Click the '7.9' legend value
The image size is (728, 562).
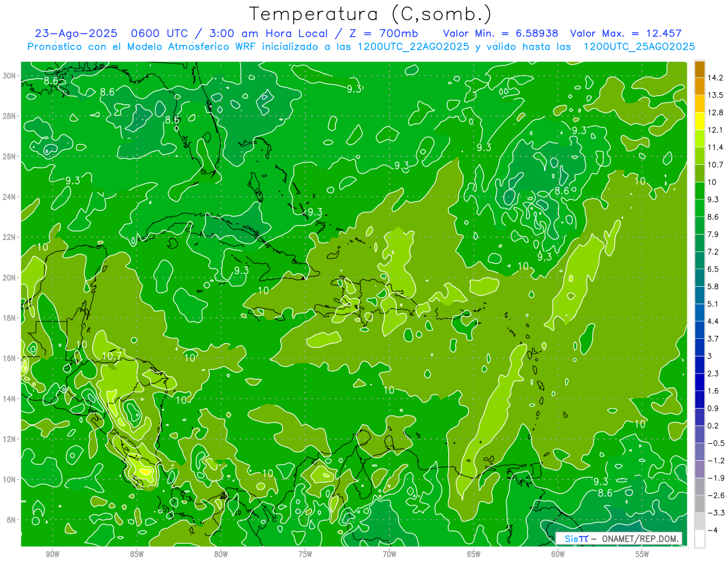(x=713, y=234)
